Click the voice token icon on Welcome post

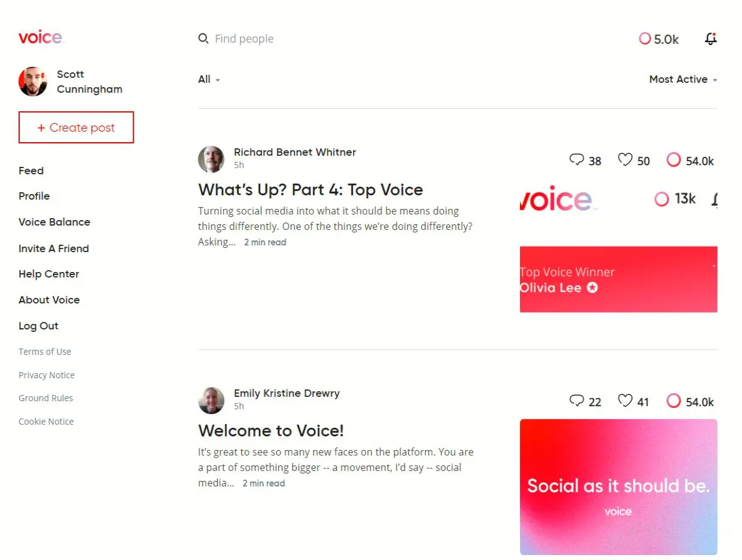(x=673, y=401)
